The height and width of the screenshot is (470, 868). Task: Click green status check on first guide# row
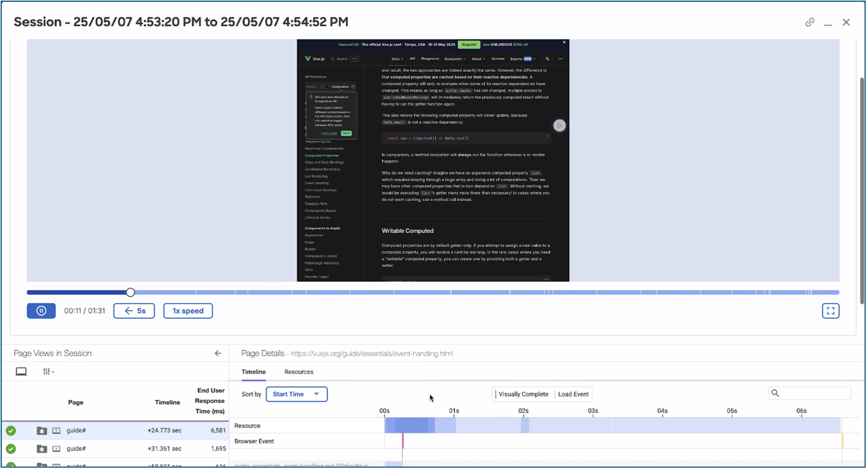[x=11, y=431]
